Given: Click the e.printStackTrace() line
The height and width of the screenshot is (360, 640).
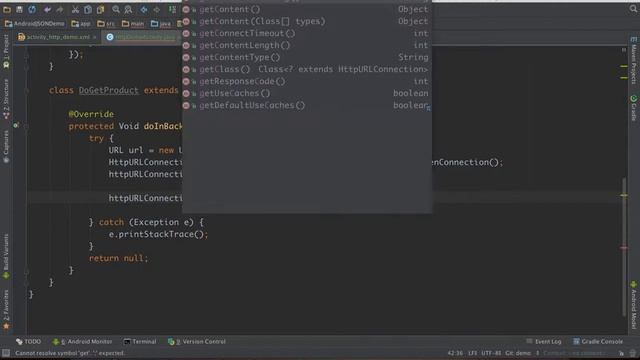Looking at the screenshot, I should (x=158, y=234).
